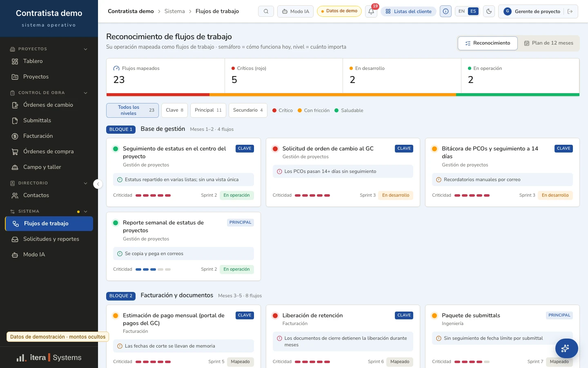The image size is (588, 368).
Task: Switch language to EN
Action: click(461, 11)
